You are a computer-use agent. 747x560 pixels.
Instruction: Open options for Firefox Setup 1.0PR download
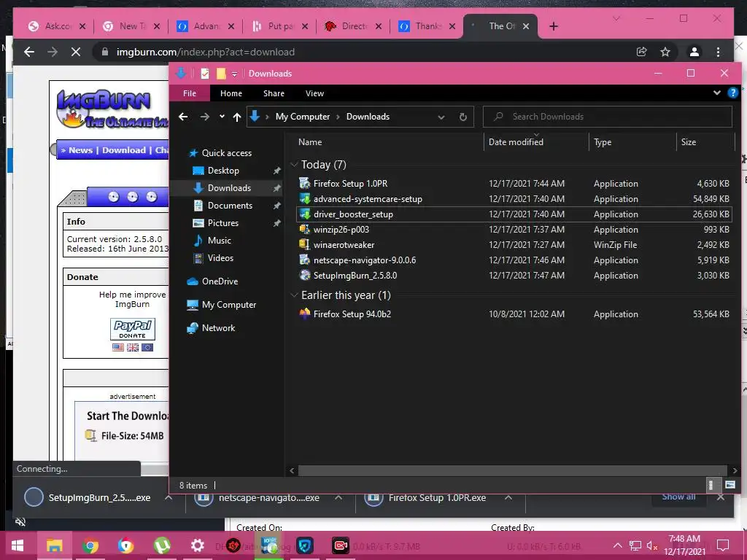[x=508, y=497]
